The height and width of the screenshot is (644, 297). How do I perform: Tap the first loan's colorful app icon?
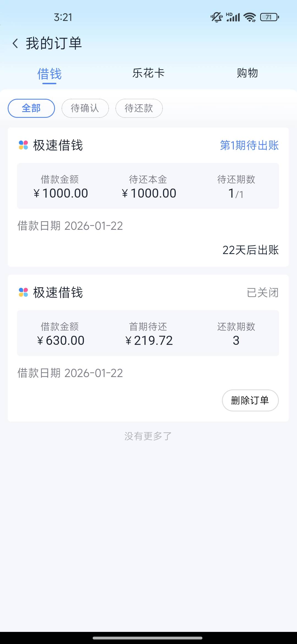(23, 145)
